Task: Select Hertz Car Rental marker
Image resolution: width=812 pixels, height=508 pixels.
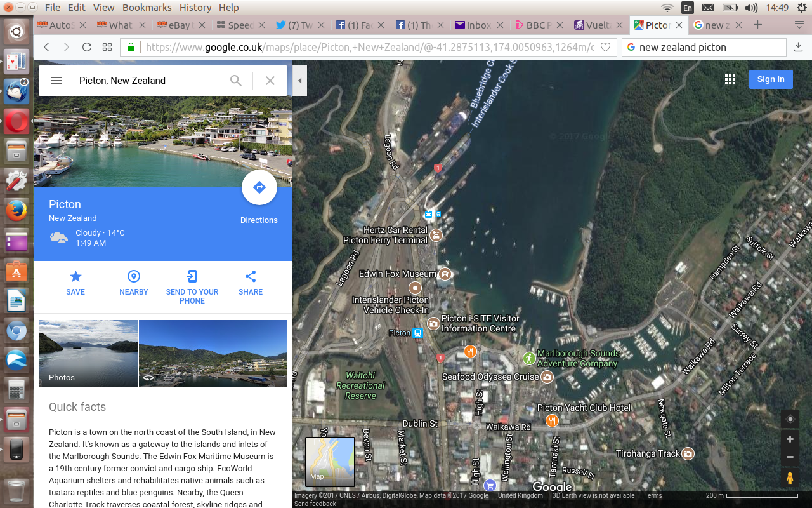Action: click(436, 236)
